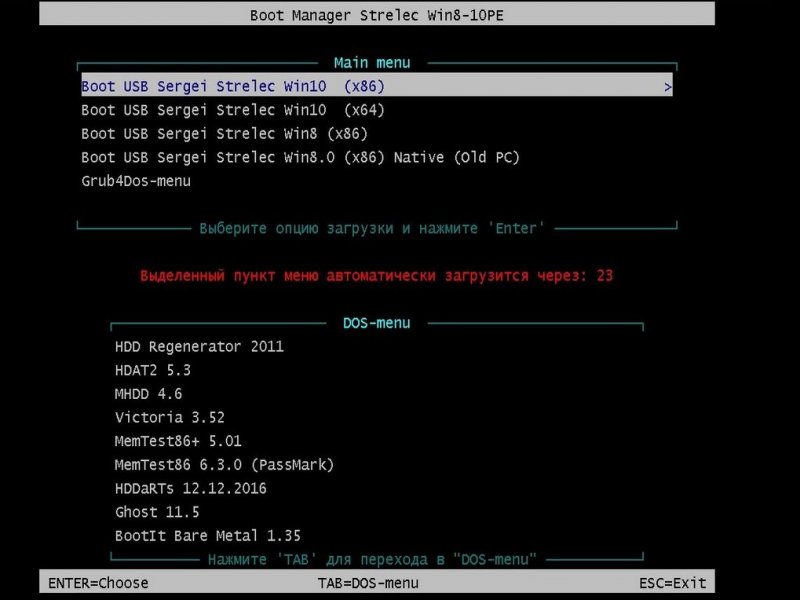Image resolution: width=800 pixels, height=600 pixels.
Task: Start MemTest86+ 5.01
Action: (178, 441)
